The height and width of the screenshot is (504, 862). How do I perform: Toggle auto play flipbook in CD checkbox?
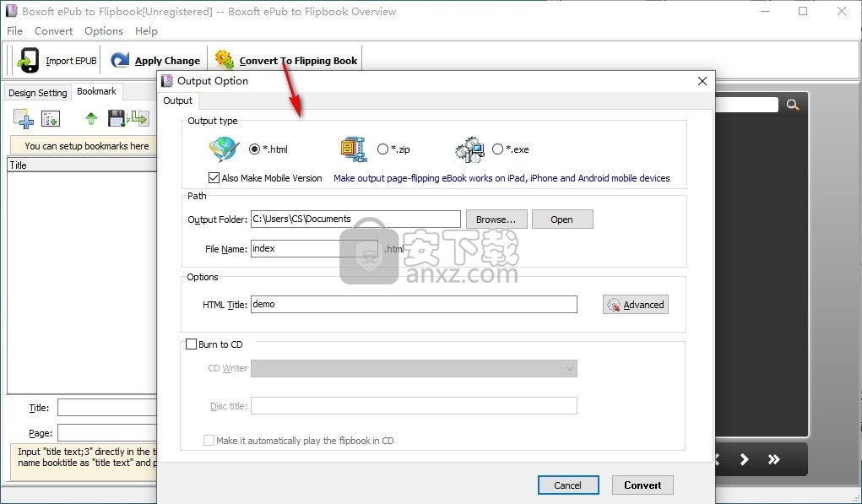point(209,440)
